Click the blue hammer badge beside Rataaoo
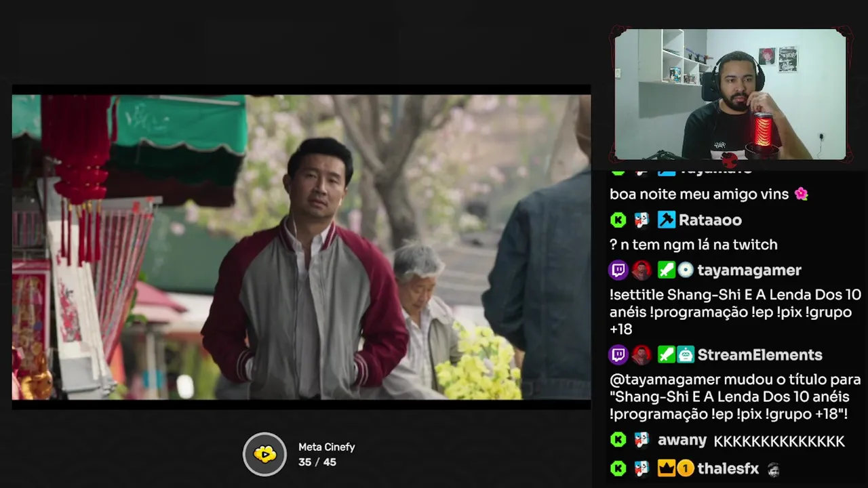 coord(667,220)
